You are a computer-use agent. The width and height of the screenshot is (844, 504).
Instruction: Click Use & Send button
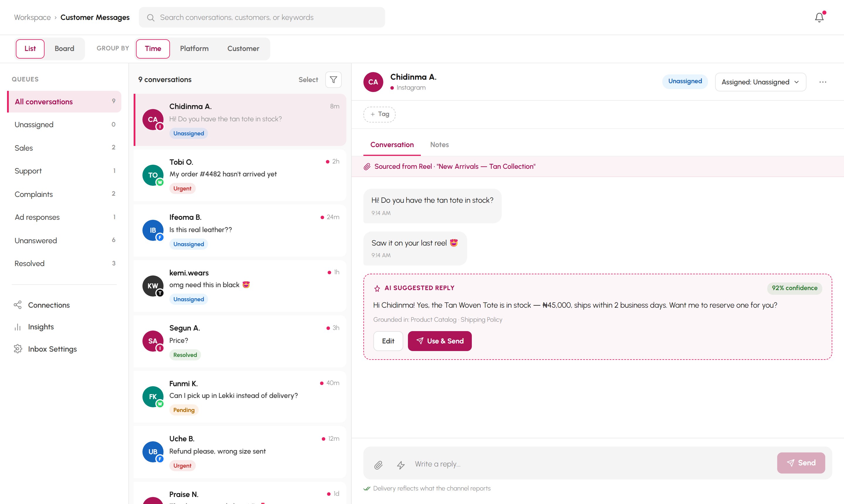click(x=440, y=341)
